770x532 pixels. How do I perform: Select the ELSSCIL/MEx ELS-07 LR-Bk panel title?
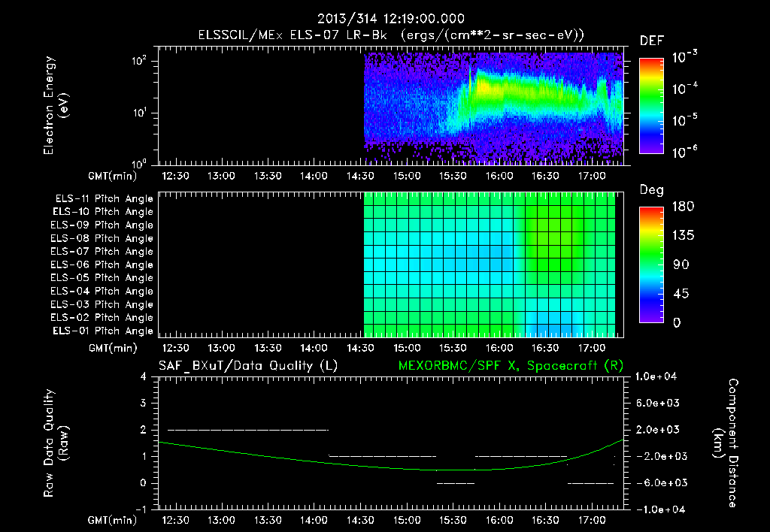tap(391, 35)
